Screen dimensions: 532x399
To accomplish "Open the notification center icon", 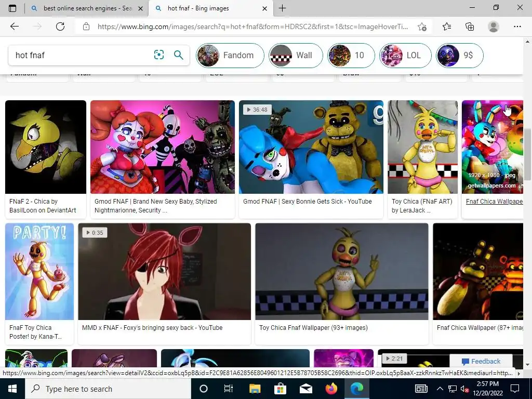I will tap(515, 389).
